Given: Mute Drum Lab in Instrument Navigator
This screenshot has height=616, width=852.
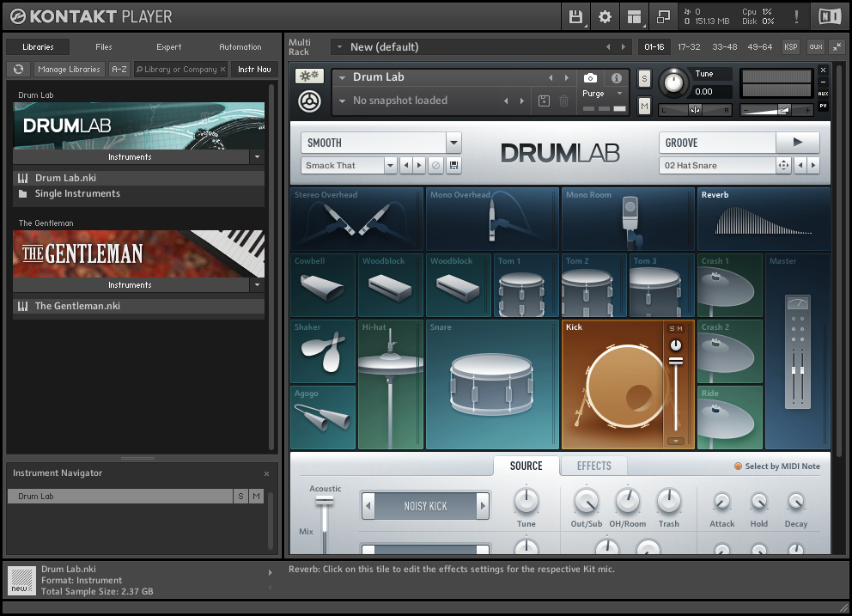Looking at the screenshot, I should [256, 496].
